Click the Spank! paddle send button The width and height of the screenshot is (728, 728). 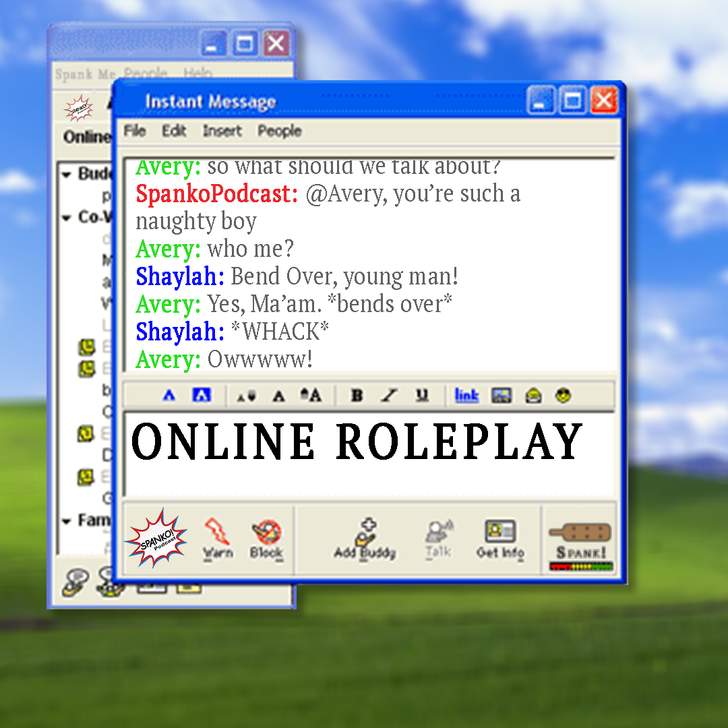580,541
